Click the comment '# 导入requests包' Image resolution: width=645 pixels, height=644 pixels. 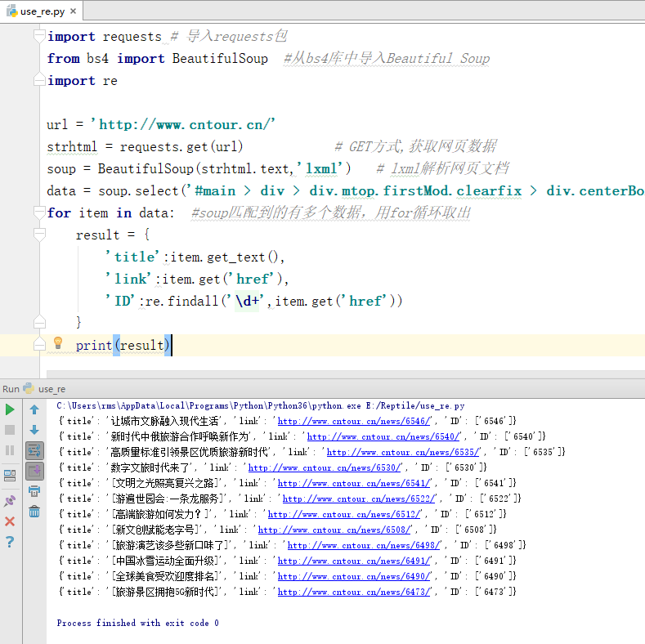point(229,36)
